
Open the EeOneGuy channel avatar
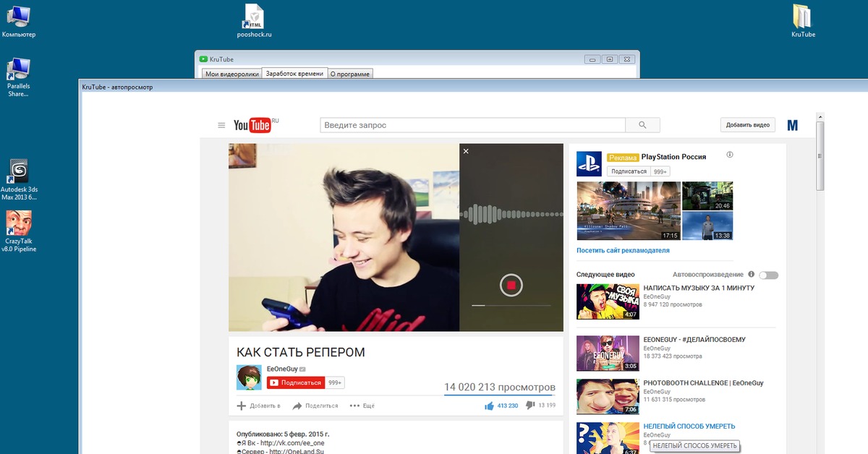[x=249, y=377]
